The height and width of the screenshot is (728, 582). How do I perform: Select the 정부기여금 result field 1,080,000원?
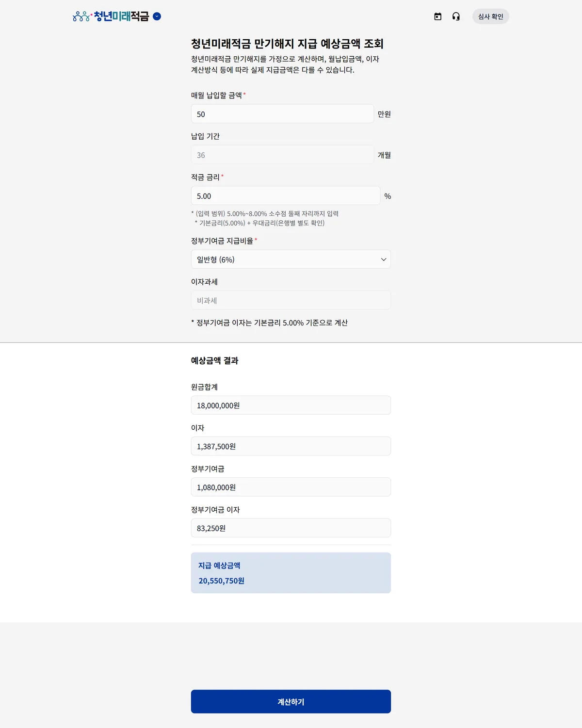pos(291,487)
